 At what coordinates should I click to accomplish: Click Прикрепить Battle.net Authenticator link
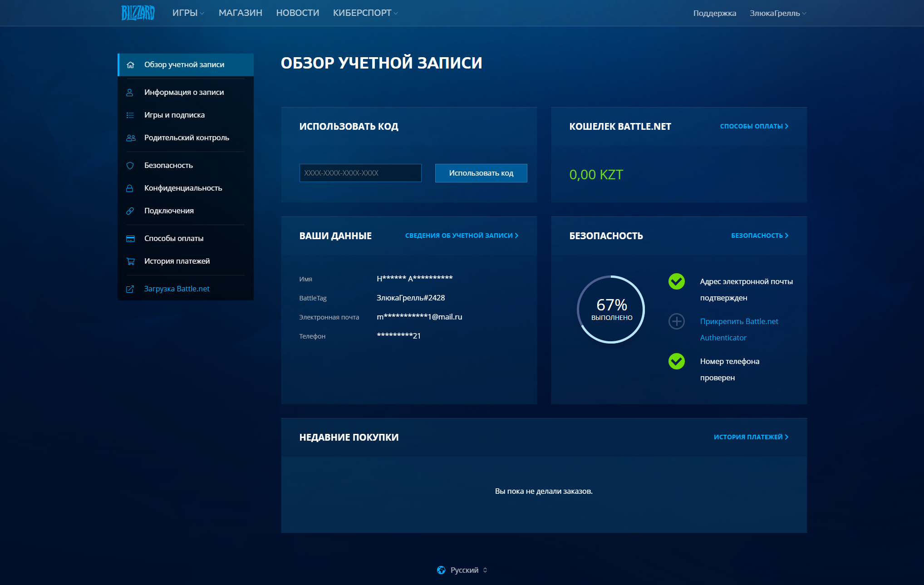(x=739, y=329)
